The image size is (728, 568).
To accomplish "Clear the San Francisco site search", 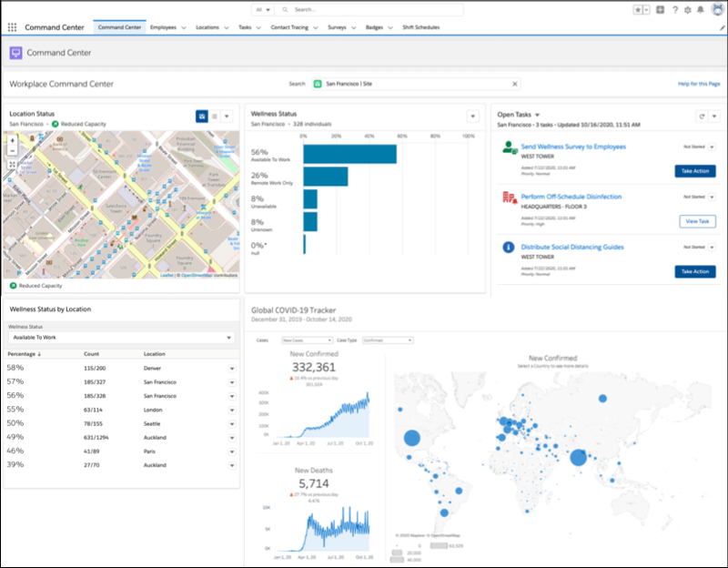I will [514, 84].
